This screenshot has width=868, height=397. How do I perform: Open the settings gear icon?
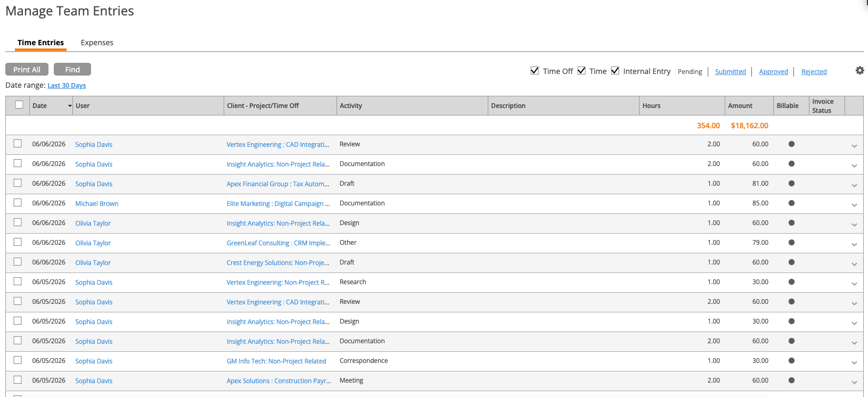tap(859, 70)
